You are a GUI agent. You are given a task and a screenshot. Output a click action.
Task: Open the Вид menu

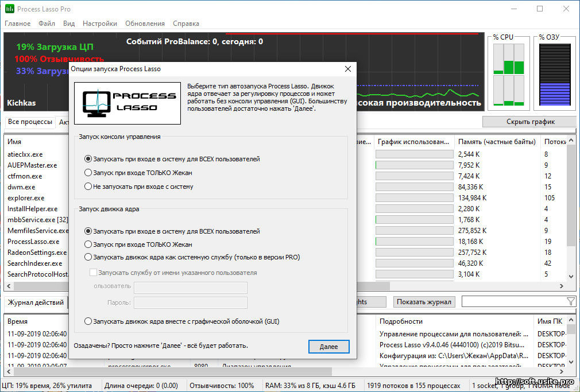tap(69, 24)
